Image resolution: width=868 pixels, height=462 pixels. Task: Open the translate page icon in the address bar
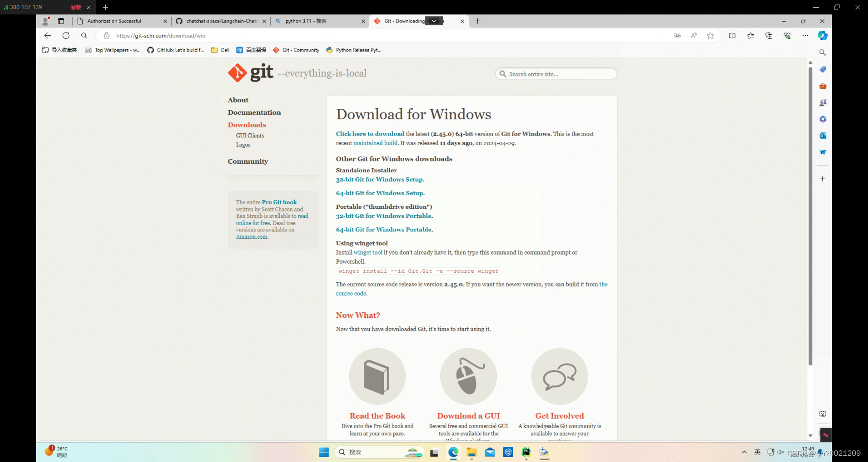coord(677,36)
